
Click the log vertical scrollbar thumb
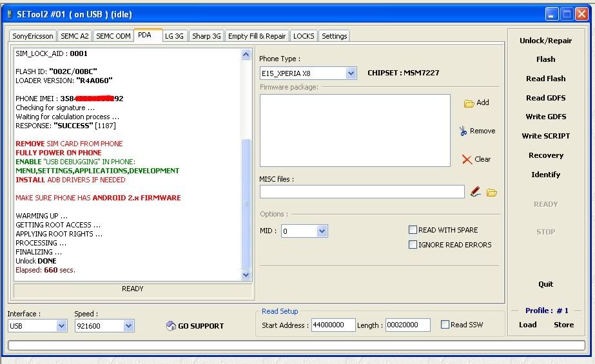coord(246,204)
